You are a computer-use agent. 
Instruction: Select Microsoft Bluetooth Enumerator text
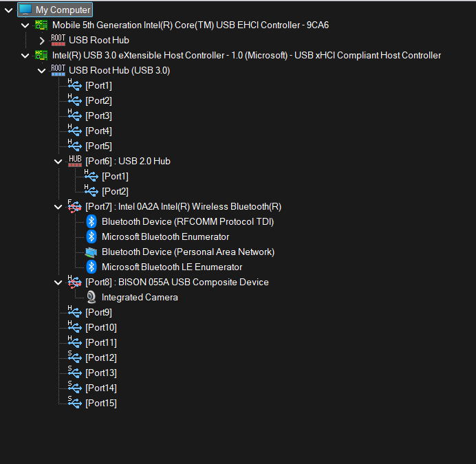tap(166, 237)
